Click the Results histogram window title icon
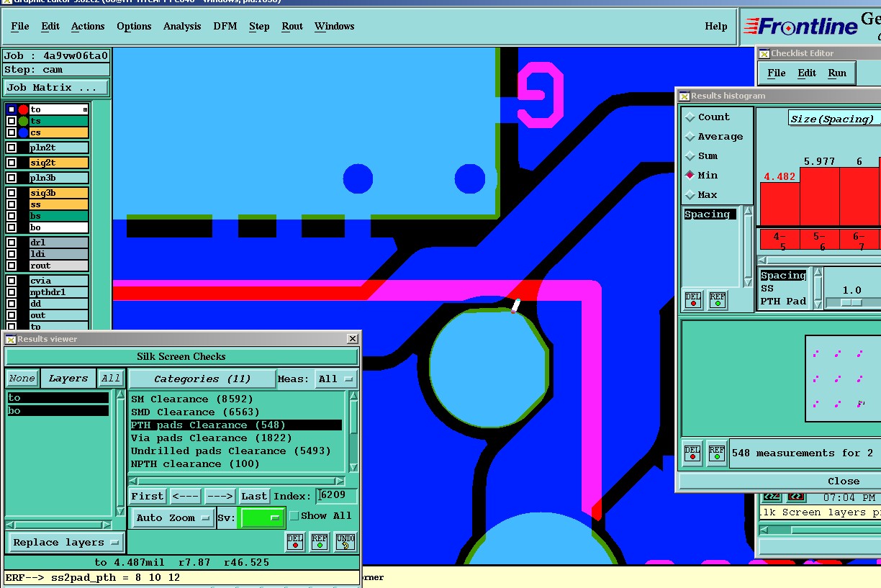This screenshot has height=588, width=881. pos(685,96)
